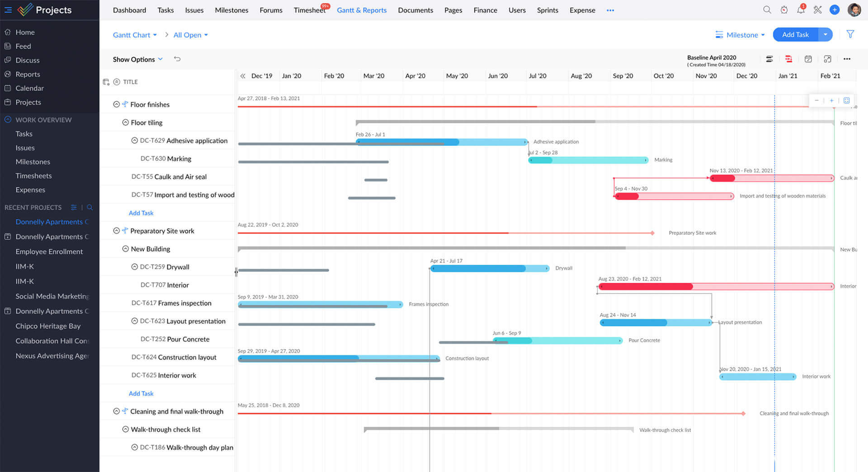Image resolution: width=868 pixels, height=472 pixels.
Task: Toggle the baseline bars view icon
Action: coord(769,59)
